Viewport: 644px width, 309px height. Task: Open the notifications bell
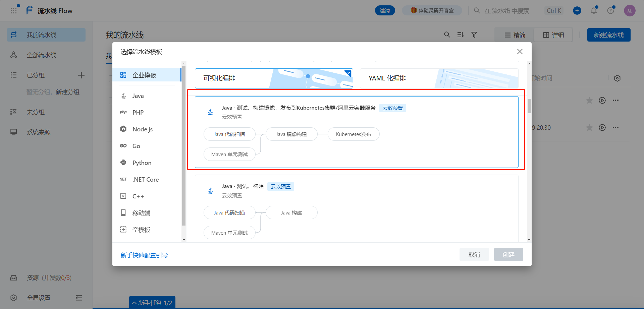594,11
